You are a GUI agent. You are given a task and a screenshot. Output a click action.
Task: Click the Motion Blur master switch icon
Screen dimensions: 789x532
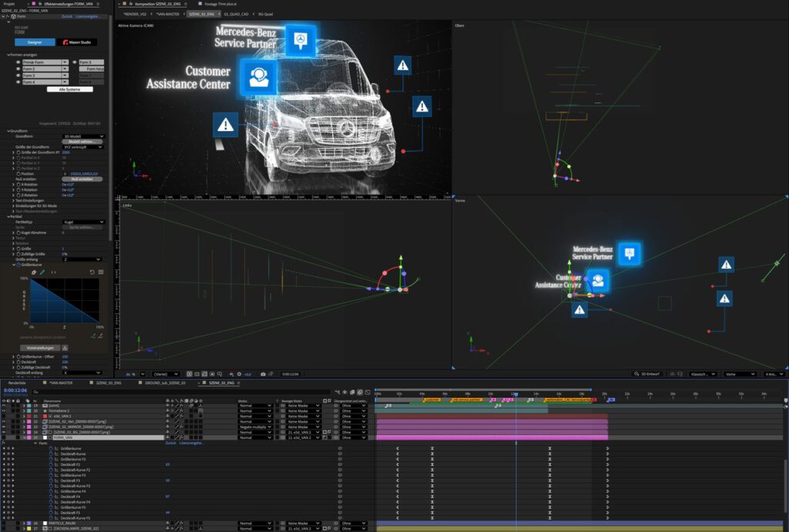click(x=360, y=393)
